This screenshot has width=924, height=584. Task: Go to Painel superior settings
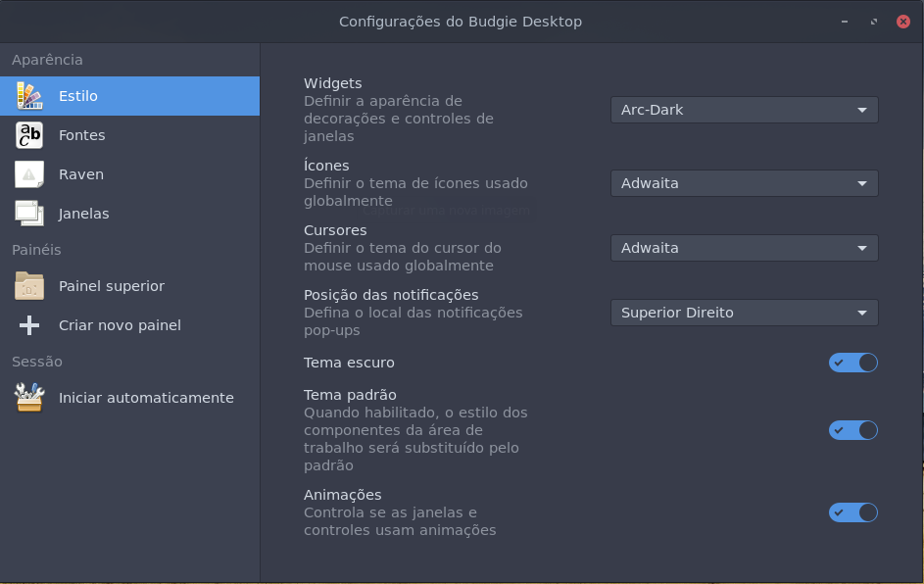[129, 286]
